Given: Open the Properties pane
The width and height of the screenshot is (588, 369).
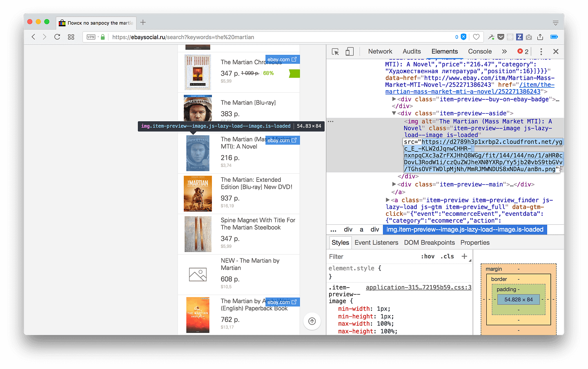Looking at the screenshot, I should [x=475, y=243].
